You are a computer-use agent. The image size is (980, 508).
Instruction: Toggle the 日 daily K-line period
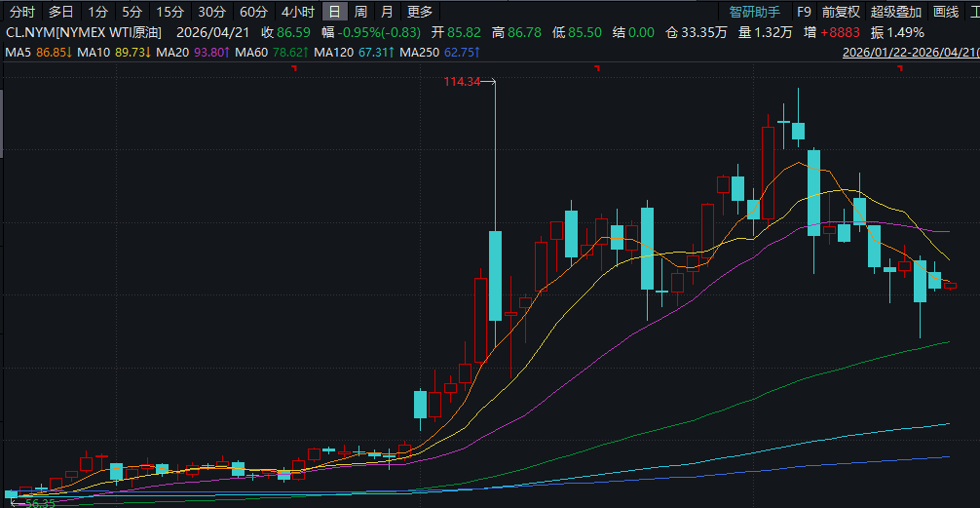pos(334,12)
